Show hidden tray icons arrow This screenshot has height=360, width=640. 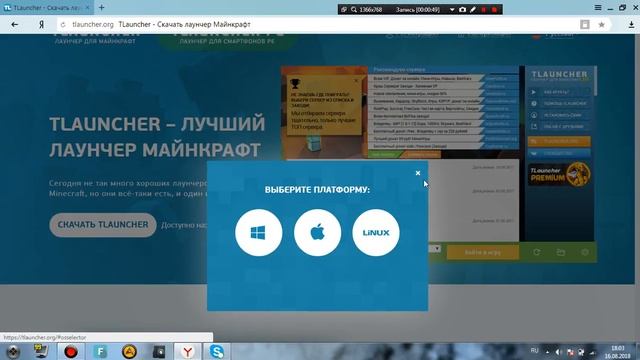pos(547,352)
